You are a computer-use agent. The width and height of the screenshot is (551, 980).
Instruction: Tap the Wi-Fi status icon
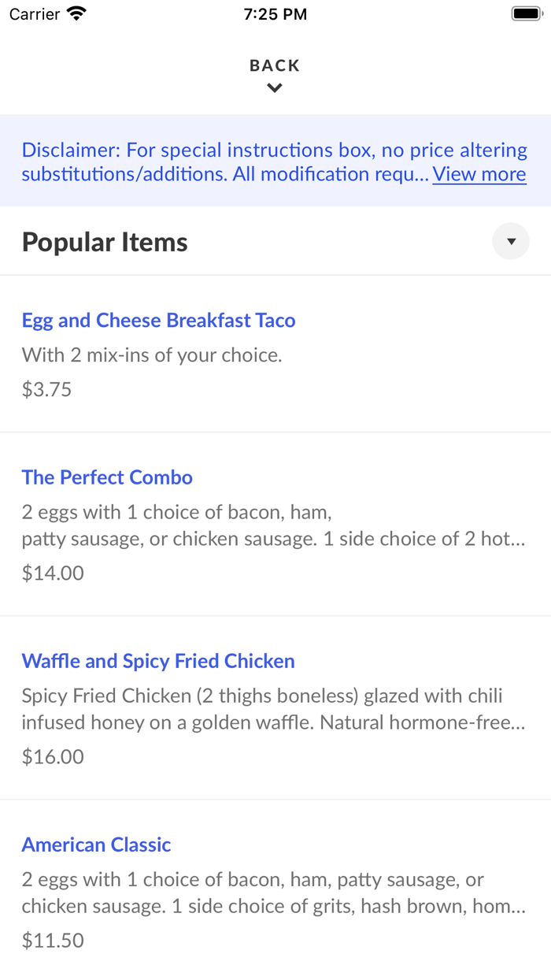(76, 13)
